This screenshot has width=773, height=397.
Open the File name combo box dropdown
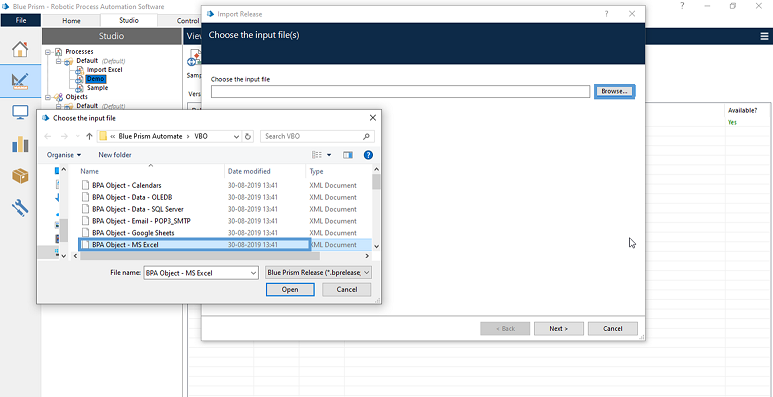click(253, 273)
